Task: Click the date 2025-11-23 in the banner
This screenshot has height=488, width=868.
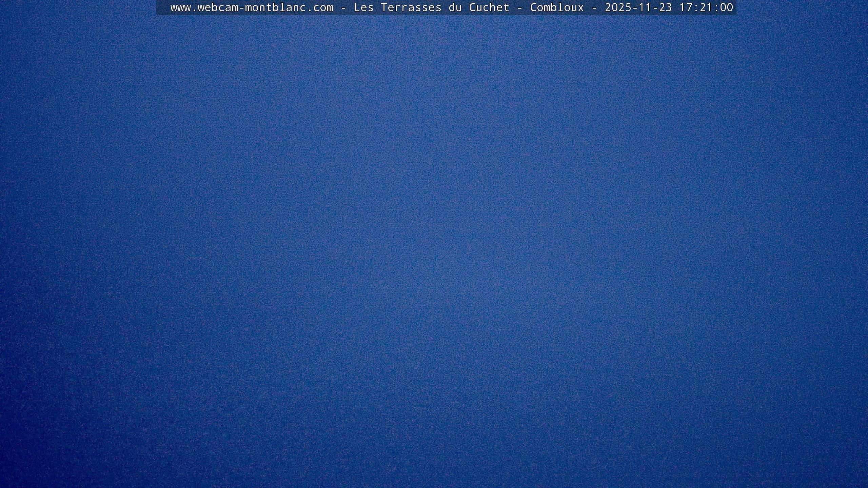Action: point(638,7)
